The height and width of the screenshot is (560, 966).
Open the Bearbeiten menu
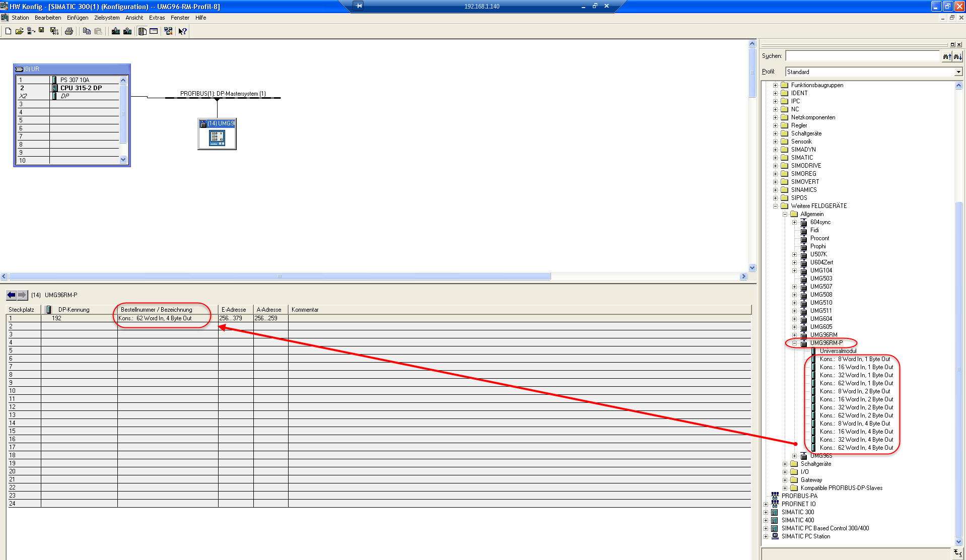(x=48, y=18)
